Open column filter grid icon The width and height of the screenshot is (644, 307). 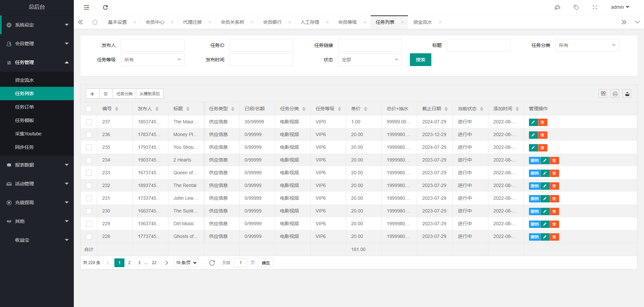603,94
